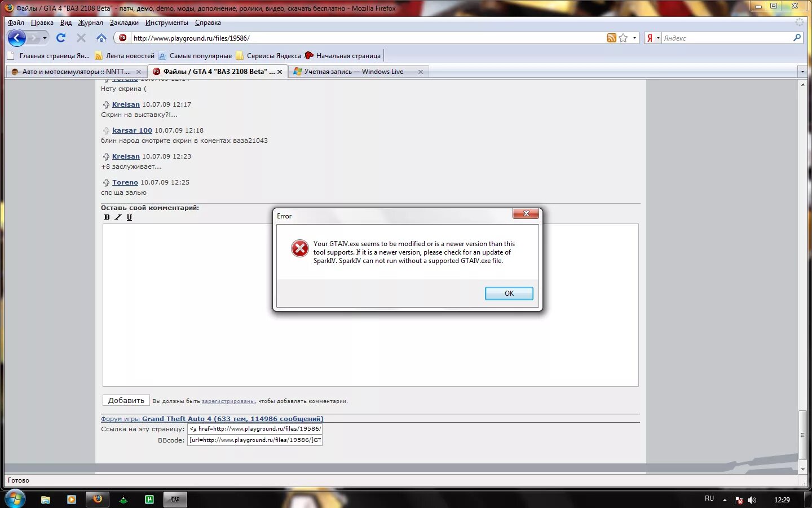This screenshot has width=812, height=508.
Task: Click the Добавить comment button
Action: pos(126,400)
